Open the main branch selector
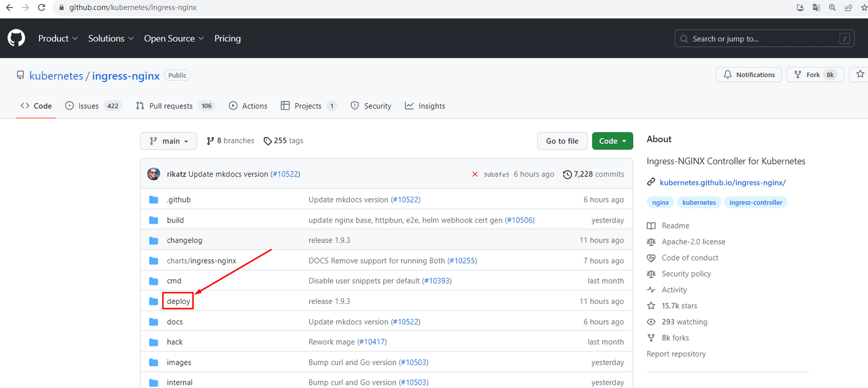This screenshot has height=388, width=868. pyautogui.click(x=169, y=141)
